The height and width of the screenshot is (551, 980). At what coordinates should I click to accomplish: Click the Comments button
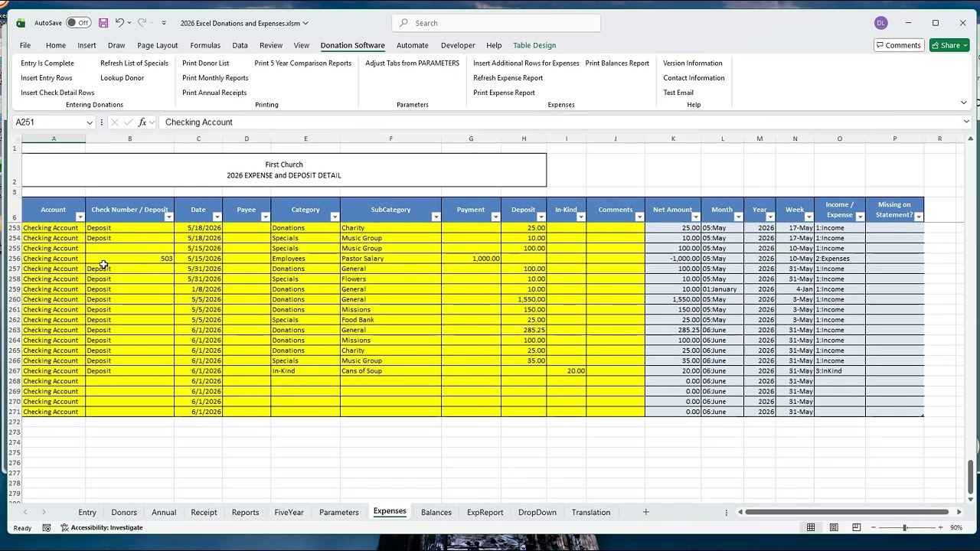pos(899,45)
